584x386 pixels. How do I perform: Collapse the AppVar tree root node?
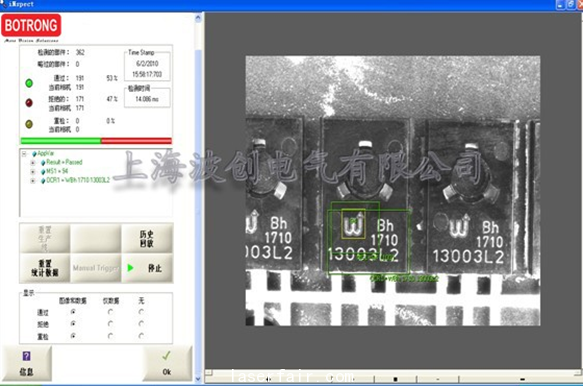point(24,154)
